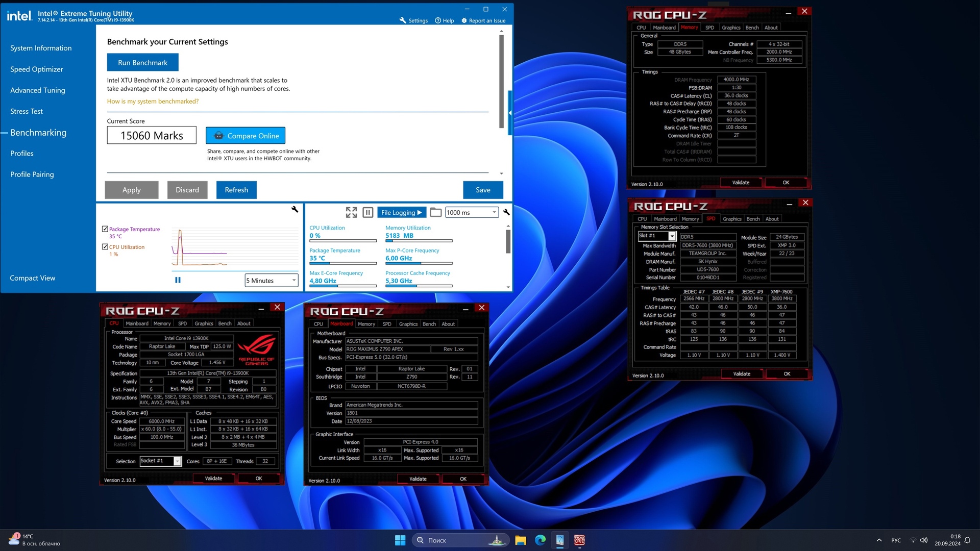Viewport: 980px width, 551px height.
Task: Open System Information in XTU sidebar
Action: pos(41,48)
